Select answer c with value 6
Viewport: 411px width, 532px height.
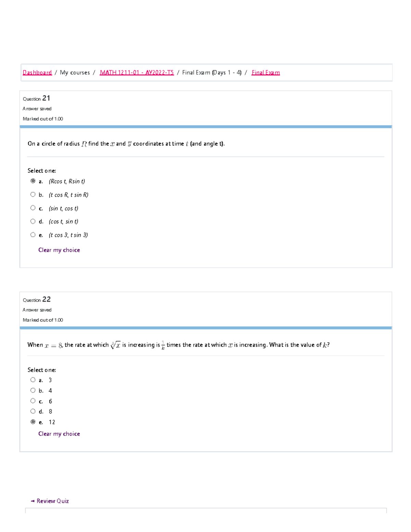click(x=33, y=400)
